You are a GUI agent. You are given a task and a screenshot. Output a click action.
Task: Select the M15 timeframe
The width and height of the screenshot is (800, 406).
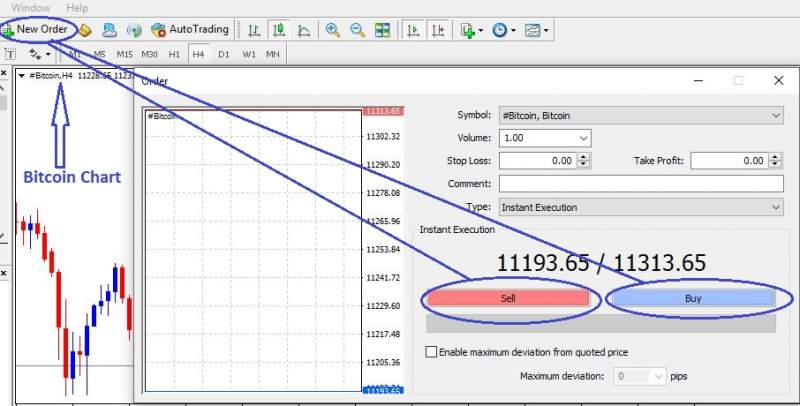[x=124, y=54]
